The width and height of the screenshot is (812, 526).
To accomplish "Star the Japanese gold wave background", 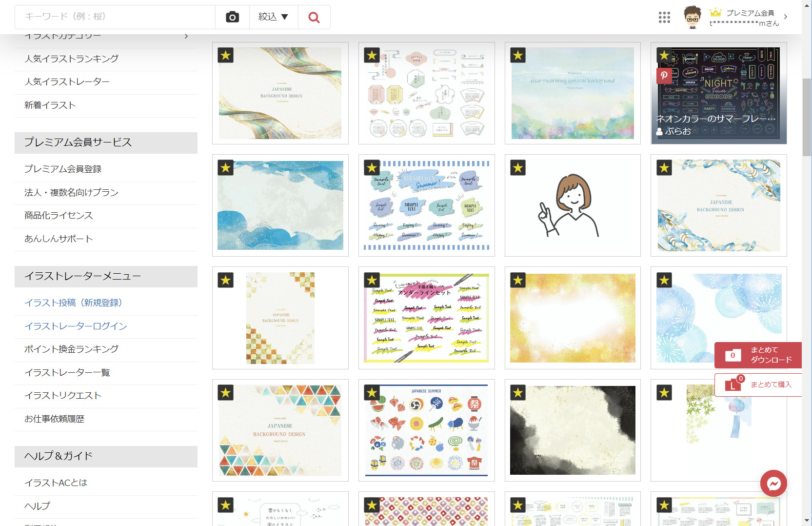I will [226, 55].
